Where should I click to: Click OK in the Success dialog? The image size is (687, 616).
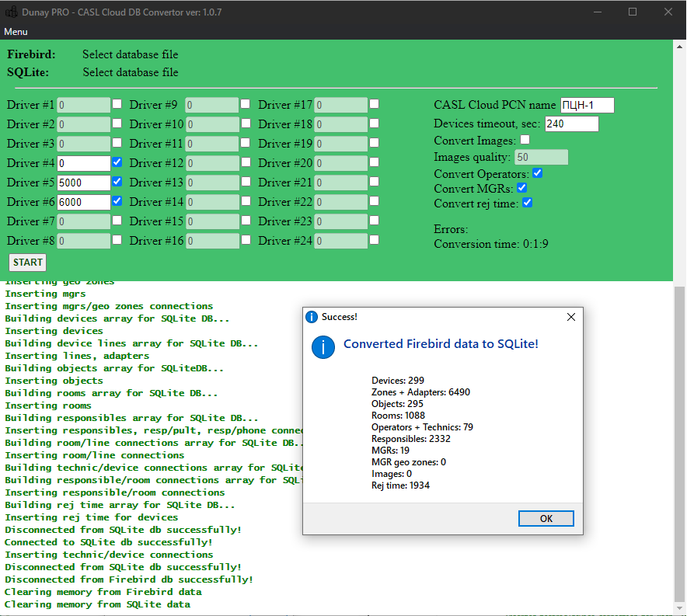point(546,518)
